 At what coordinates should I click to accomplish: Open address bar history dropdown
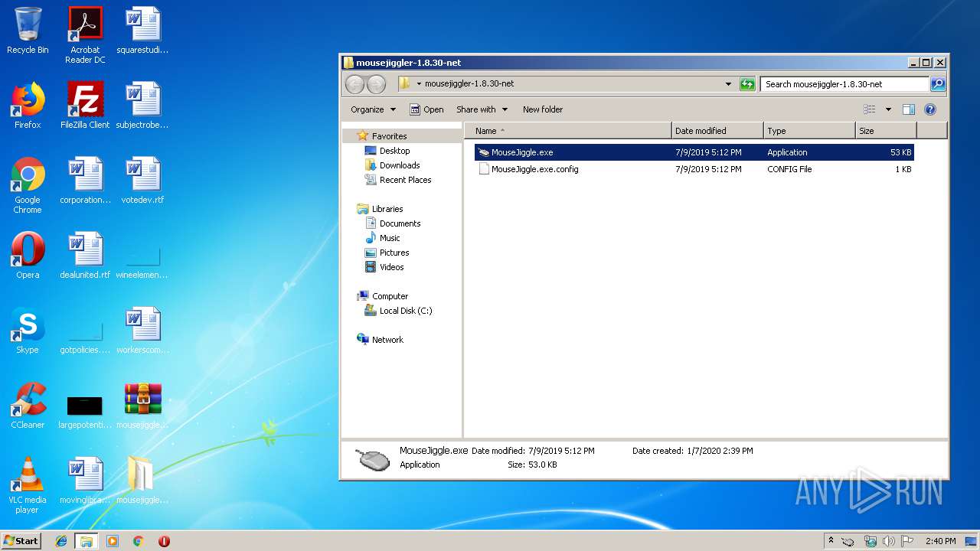point(728,84)
